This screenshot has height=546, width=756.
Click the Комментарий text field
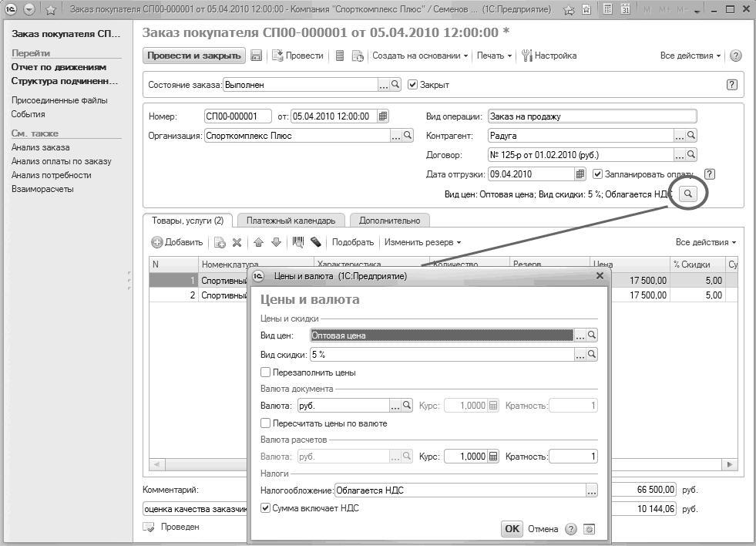point(195,509)
